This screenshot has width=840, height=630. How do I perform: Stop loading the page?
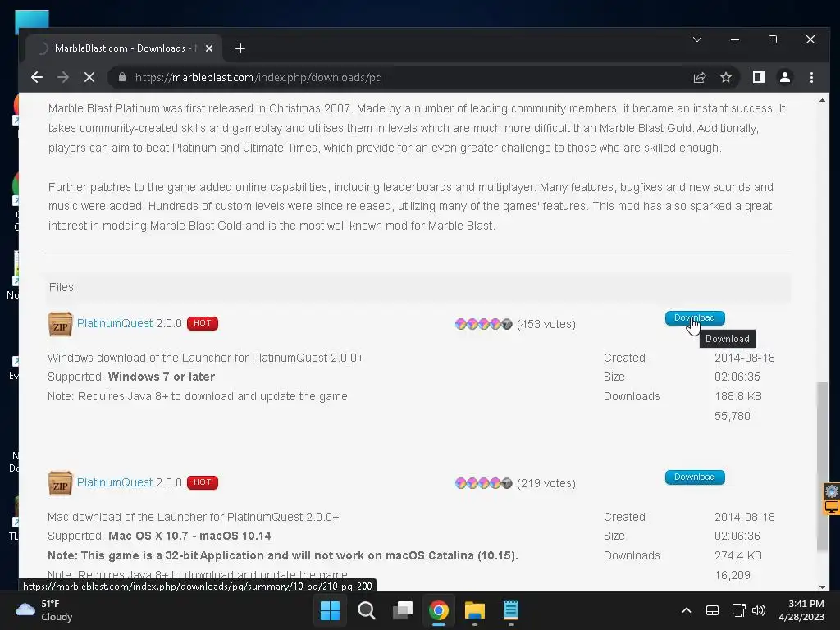[x=89, y=77]
